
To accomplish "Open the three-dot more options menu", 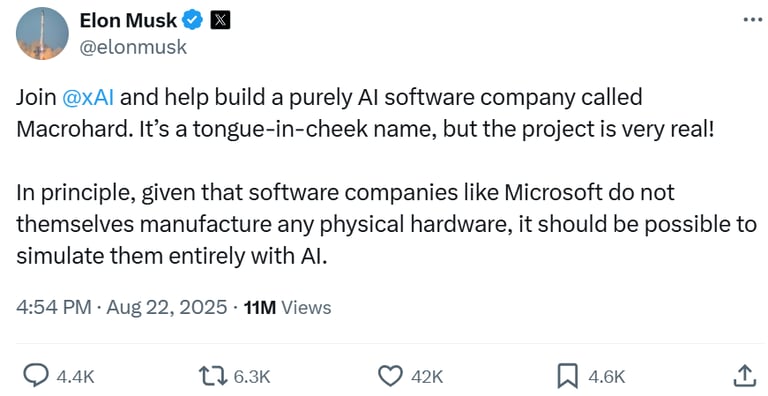I will (753, 20).
